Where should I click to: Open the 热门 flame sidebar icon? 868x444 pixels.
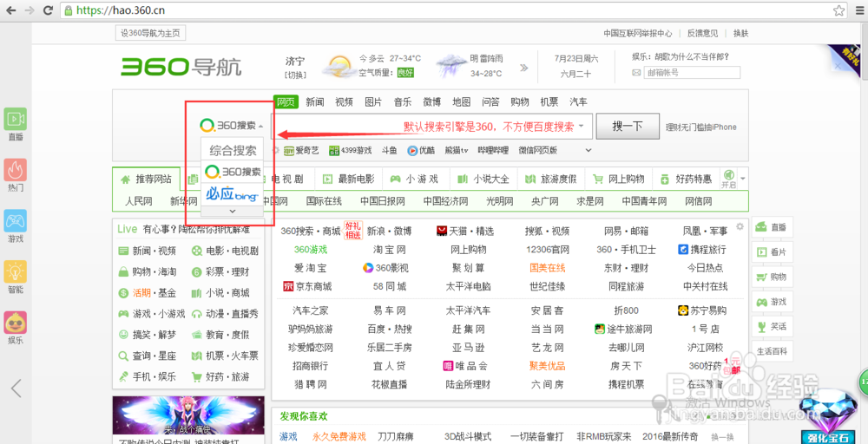tap(16, 170)
